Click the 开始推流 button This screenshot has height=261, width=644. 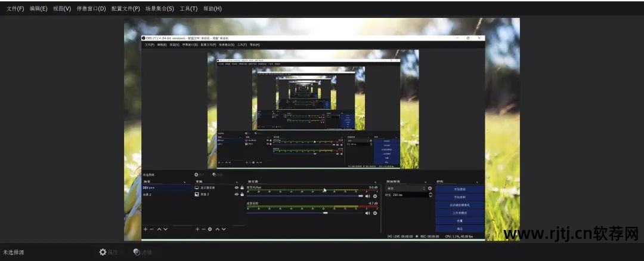click(x=459, y=189)
